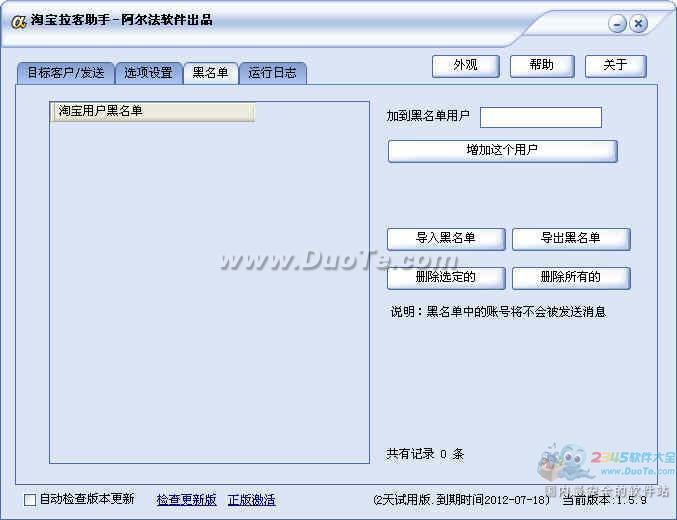Open the 目标客户/发送 tab
The height and width of the screenshot is (520, 677).
(66, 73)
